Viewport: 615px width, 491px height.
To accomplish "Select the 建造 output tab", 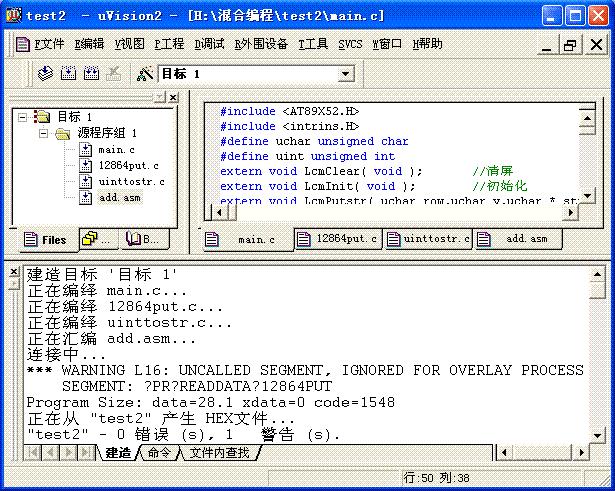I will 118,453.
